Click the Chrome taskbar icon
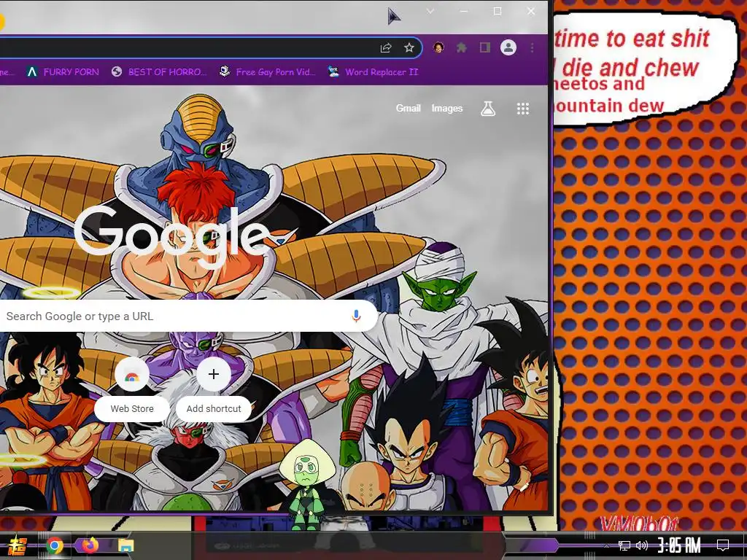Screen dimensions: 747x560 (54, 545)
